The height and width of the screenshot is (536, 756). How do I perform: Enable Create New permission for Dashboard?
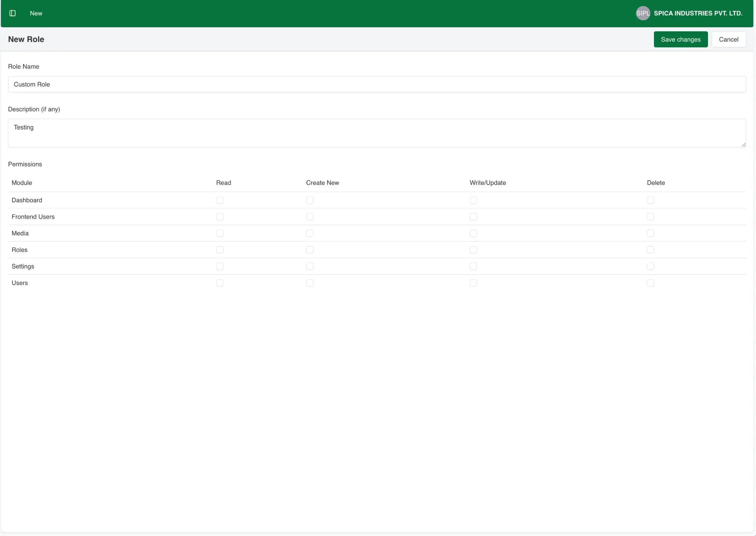310,200
